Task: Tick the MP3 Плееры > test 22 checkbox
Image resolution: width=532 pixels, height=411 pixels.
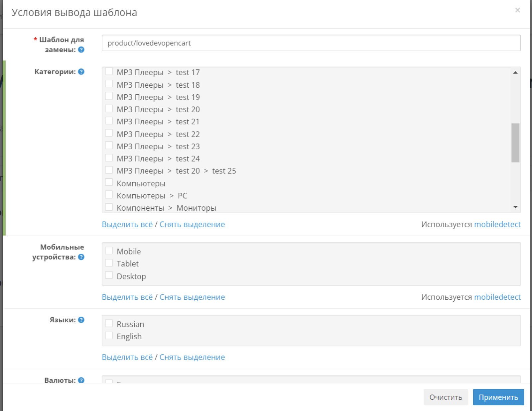Action: (109, 133)
